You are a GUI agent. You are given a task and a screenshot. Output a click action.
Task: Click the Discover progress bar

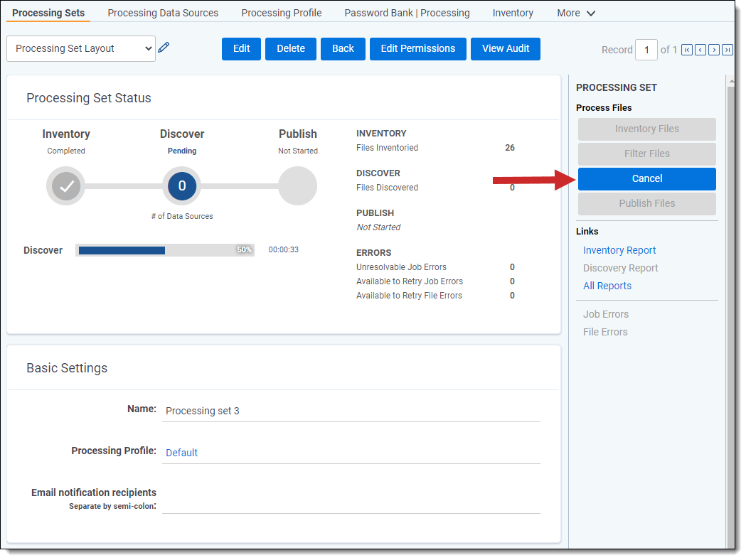[x=165, y=250]
